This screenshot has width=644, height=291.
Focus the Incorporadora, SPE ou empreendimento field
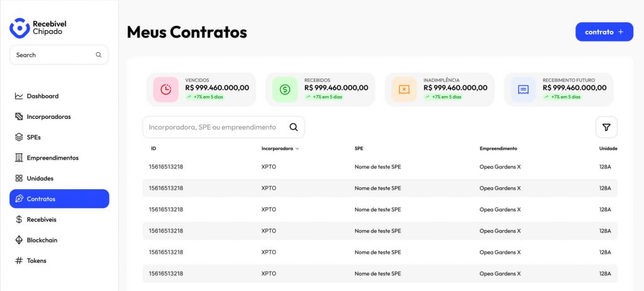click(223, 127)
